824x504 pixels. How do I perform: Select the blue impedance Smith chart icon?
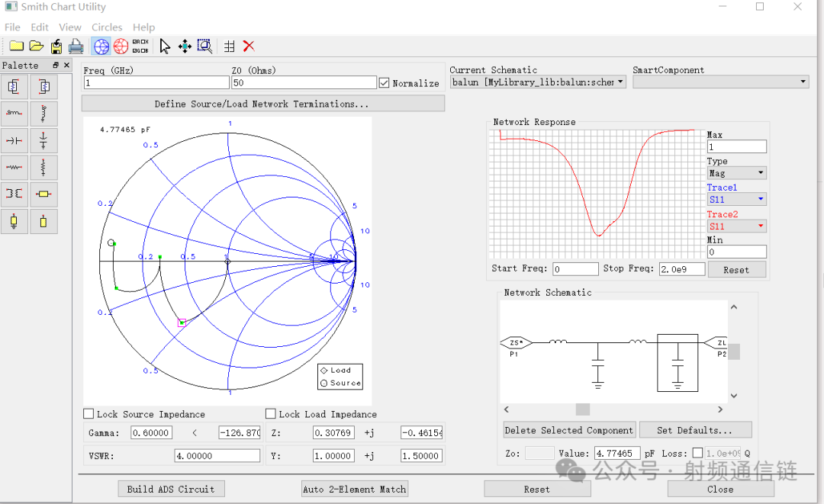tap(101, 47)
